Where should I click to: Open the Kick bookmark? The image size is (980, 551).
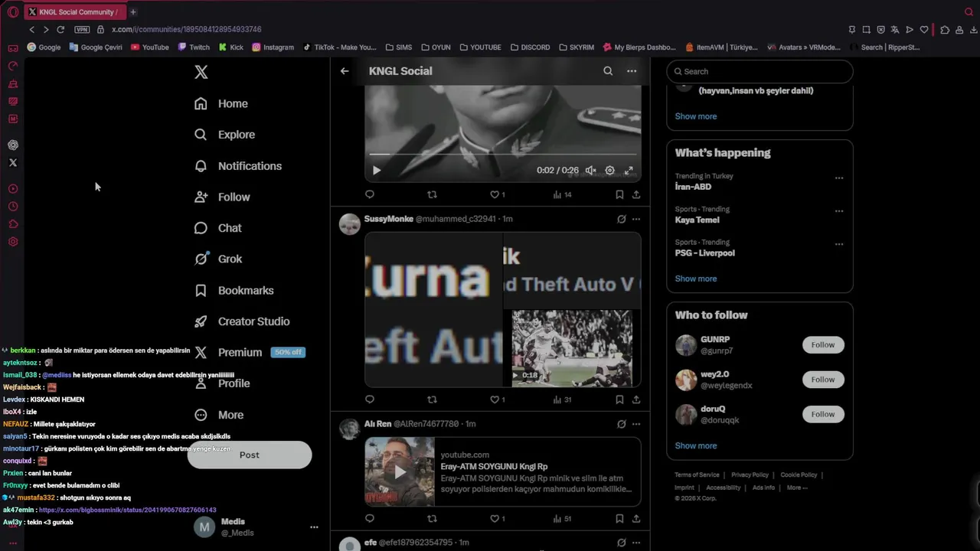pyautogui.click(x=231, y=47)
